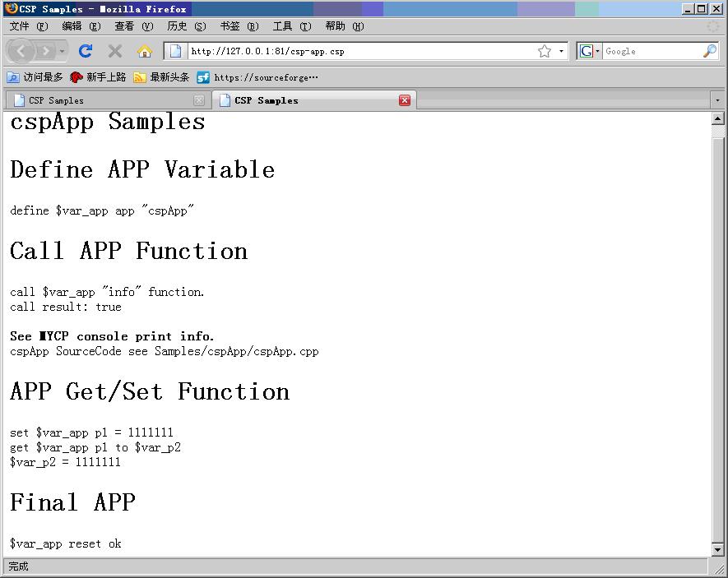The width and height of the screenshot is (728, 578).
Task: Click the Back navigation arrow
Action: click(21, 51)
